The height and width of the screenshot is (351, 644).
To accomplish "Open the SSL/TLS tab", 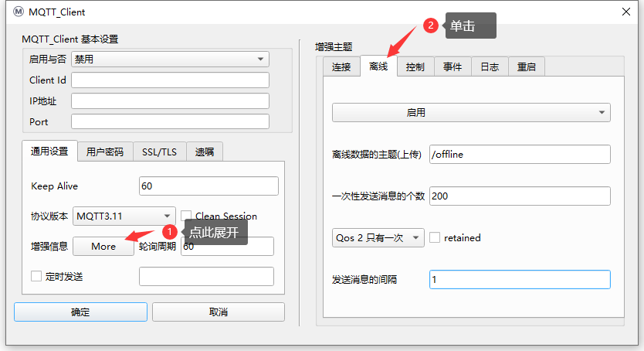I will click(x=159, y=152).
